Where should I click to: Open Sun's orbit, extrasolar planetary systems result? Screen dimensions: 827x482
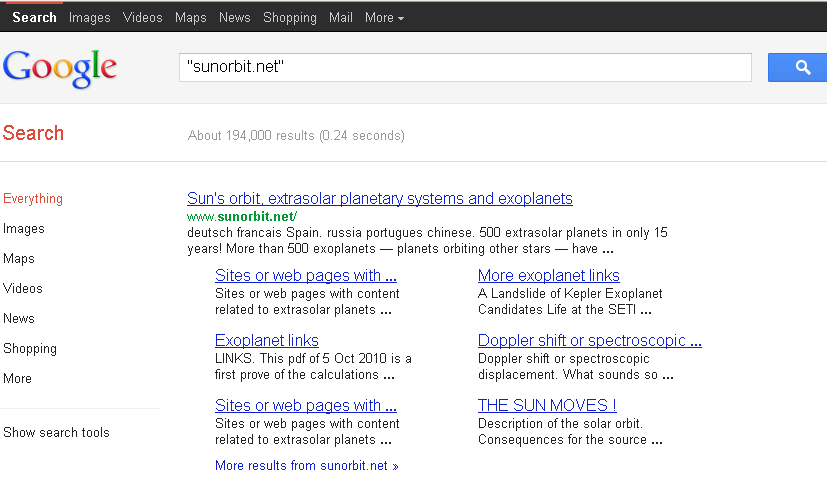[380, 199]
